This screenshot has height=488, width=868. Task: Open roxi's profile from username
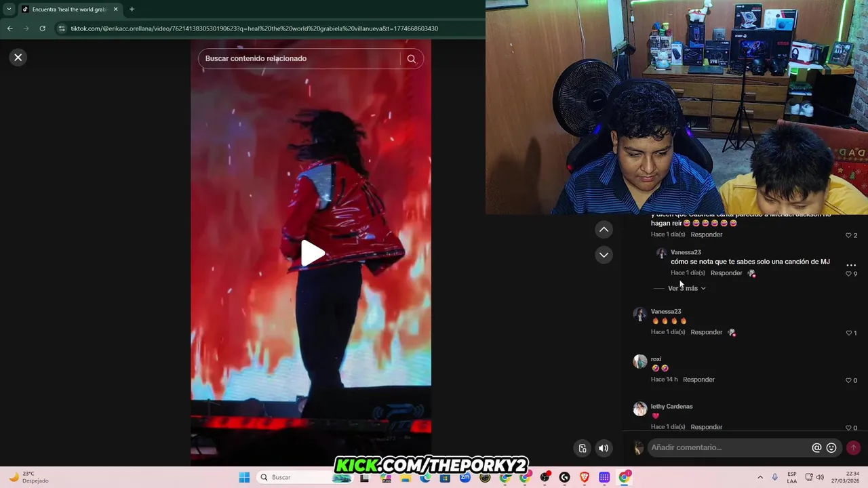656,359
